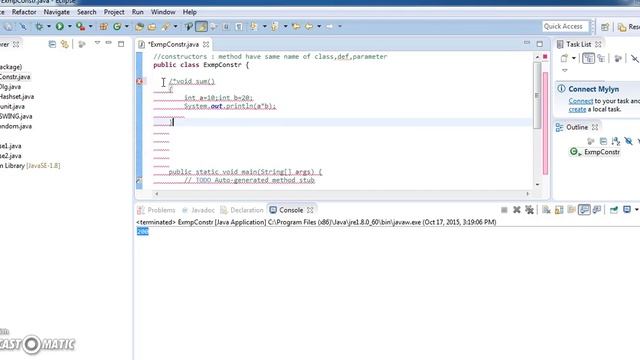
Task: Click Clear Console icon
Action: coord(546,210)
